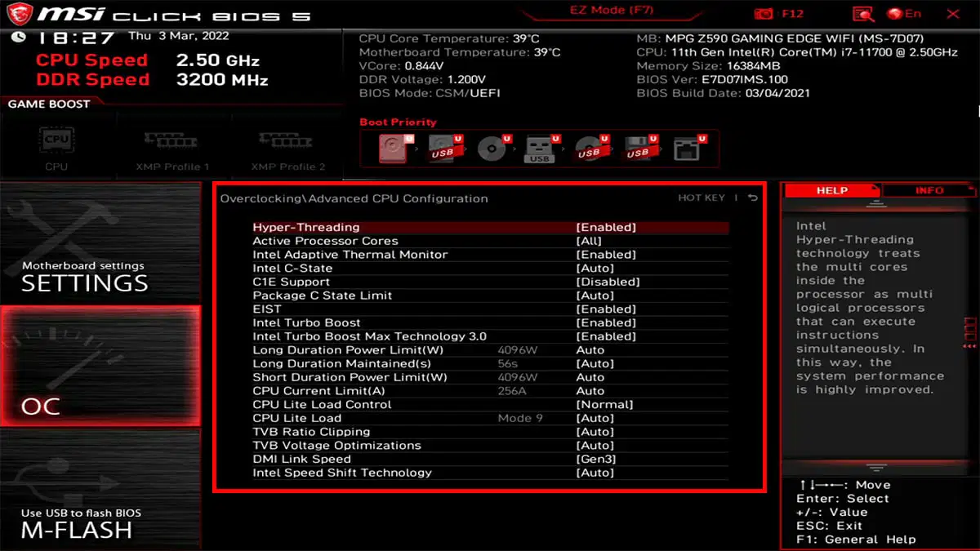The height and width of the screenshot is (551, 980).
Task: Select the USB floppy boot device icon
Action: point(640,148)
